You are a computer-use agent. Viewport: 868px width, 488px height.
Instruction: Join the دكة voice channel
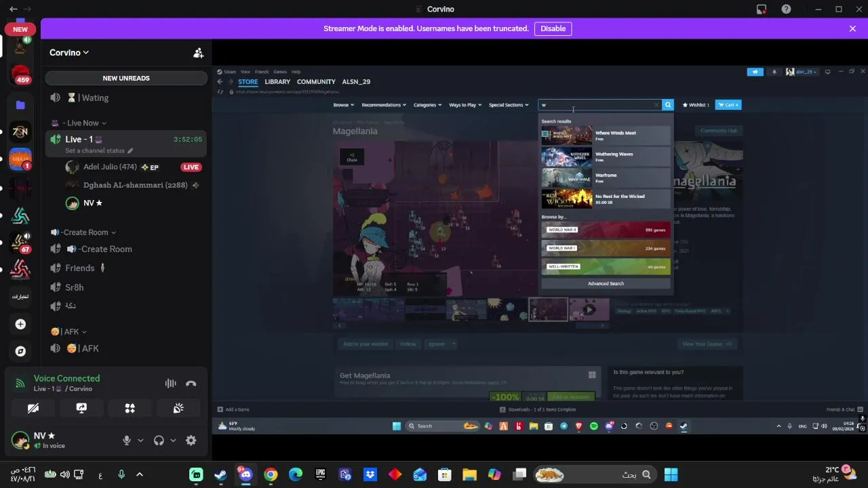click(x=126, y=306)
